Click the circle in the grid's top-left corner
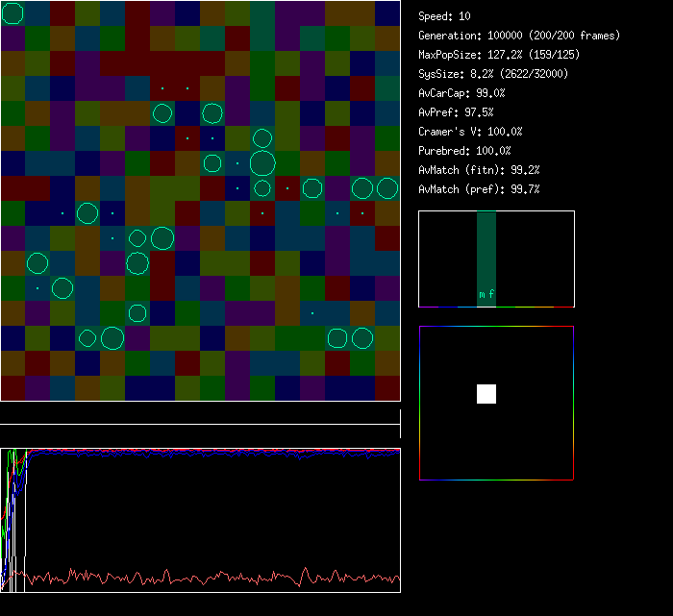 [x=12, y=12]
